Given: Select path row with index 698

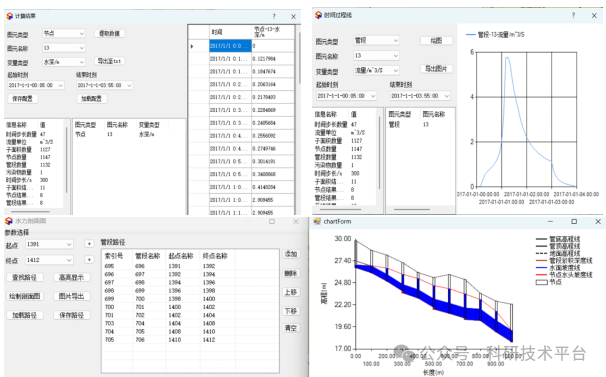Looking at the screenshot, I should tap(190, 290).
